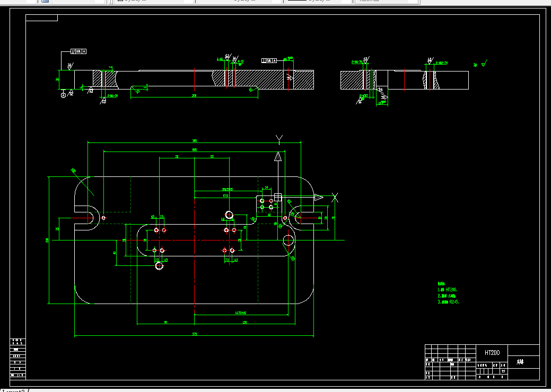Image resolution: width=551 pixels, height=392 pixels.
Task: Select the 14 dimension above the four-hole pattern
Action: tap(266, 188)
